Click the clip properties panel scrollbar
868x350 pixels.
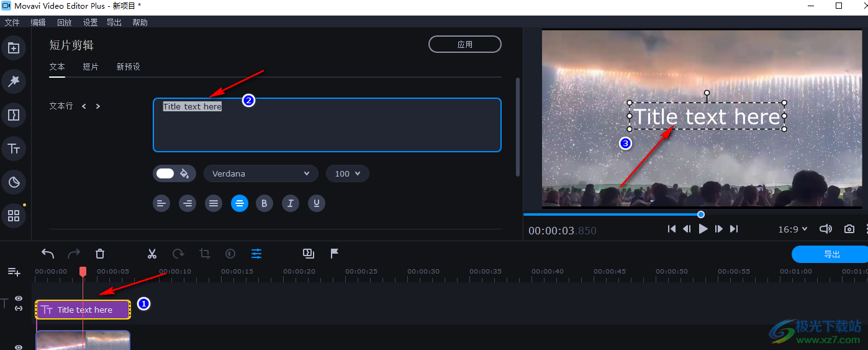[518, 127]
